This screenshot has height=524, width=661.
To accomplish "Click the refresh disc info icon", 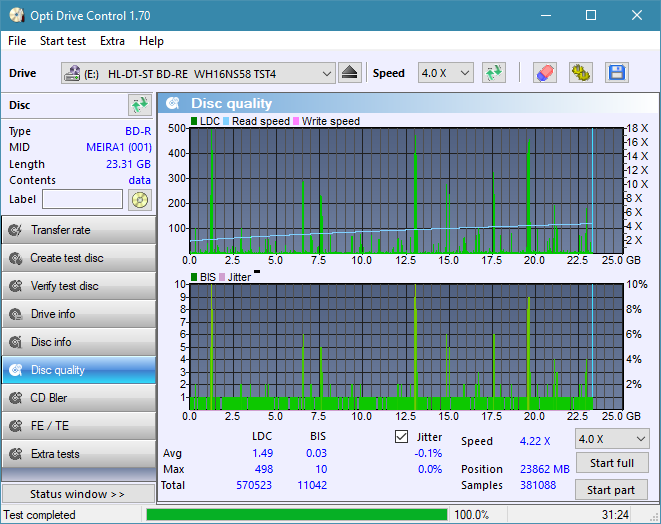I will point(139,105).
